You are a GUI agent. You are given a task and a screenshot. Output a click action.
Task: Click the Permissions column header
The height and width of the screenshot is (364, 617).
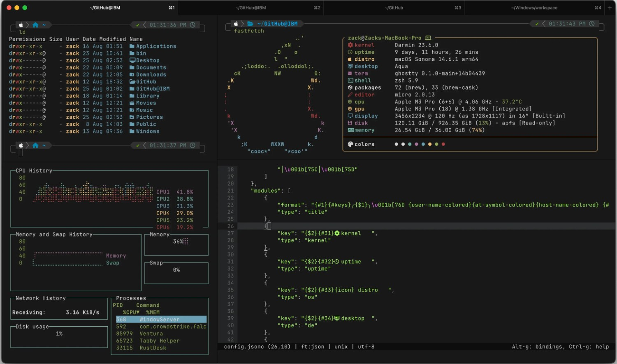tap(27, 39)
